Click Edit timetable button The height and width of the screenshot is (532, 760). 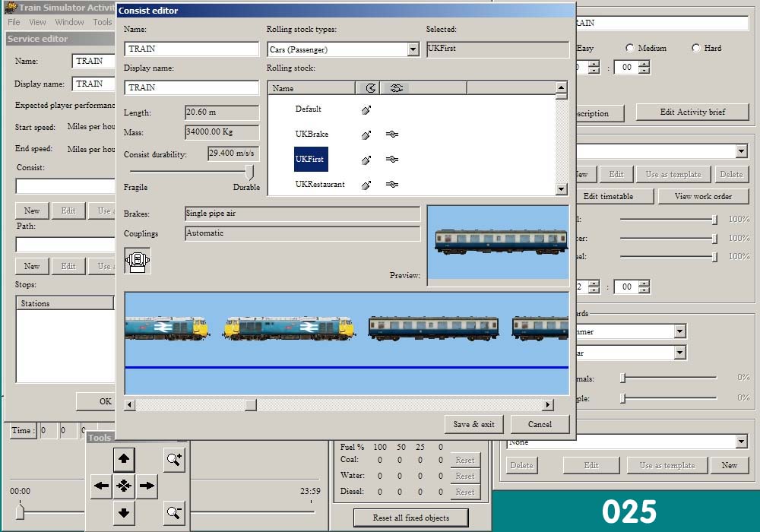(x=608, y=196)
